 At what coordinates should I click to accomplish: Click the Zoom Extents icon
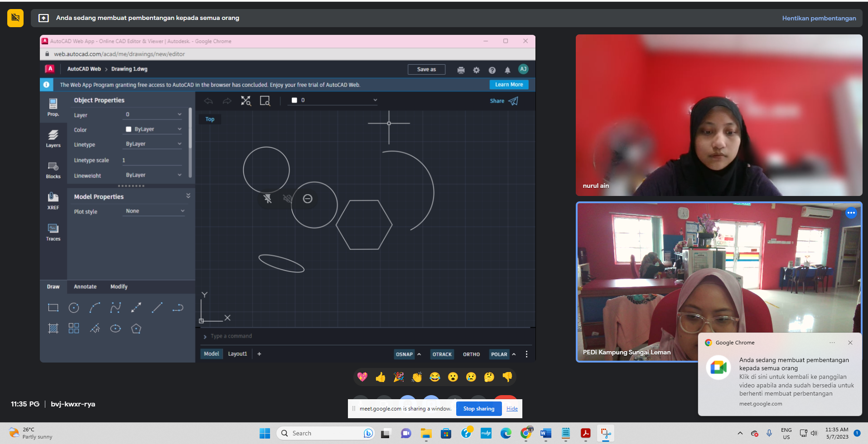tap(246, 101)
